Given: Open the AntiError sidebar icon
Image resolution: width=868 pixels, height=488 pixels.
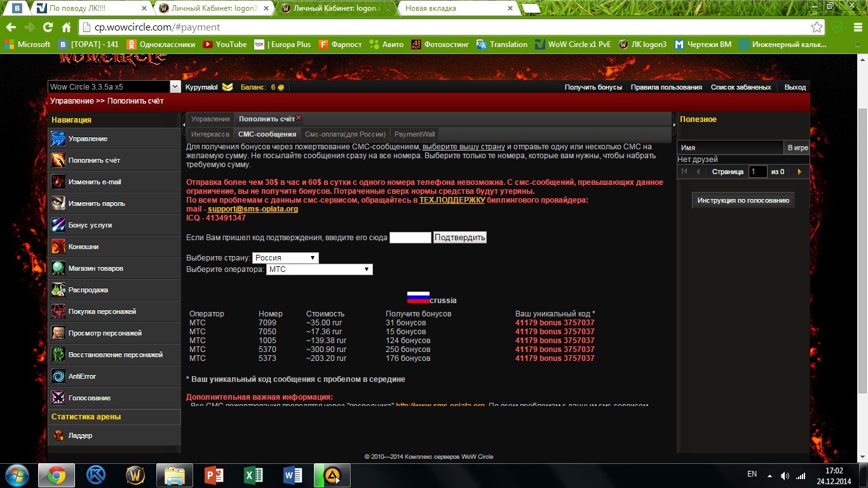Looking at the screenshot, I should coord(58,376).
